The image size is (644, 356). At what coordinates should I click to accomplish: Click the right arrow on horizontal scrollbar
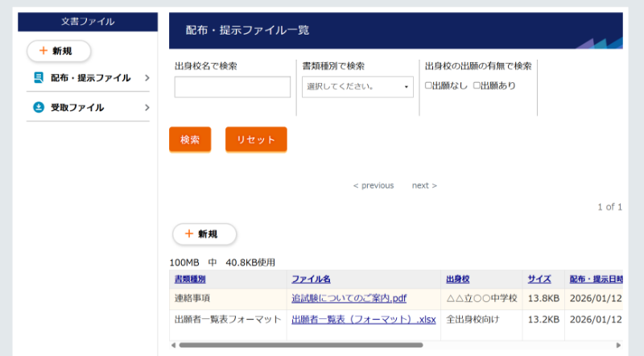pos(618,345)
